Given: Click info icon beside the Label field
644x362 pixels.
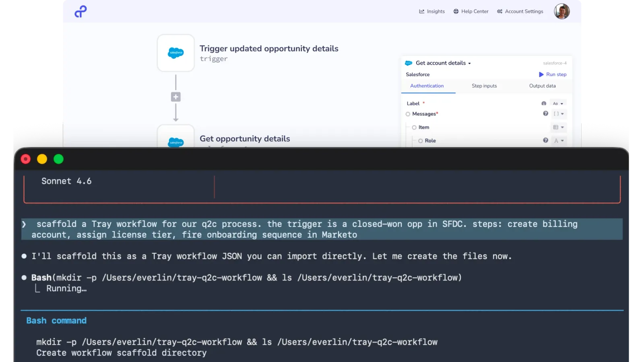Looking at the screenshot, I should (544, 103).
